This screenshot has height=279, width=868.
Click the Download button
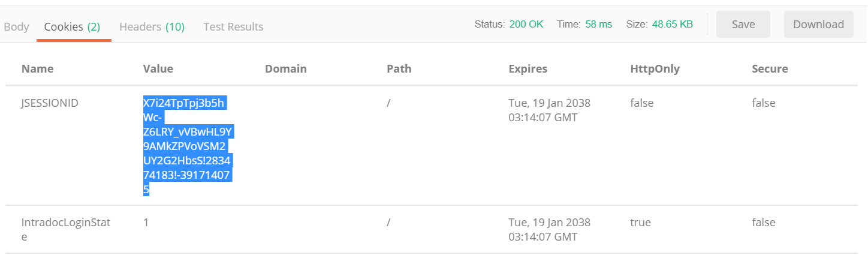coord(819,25)
